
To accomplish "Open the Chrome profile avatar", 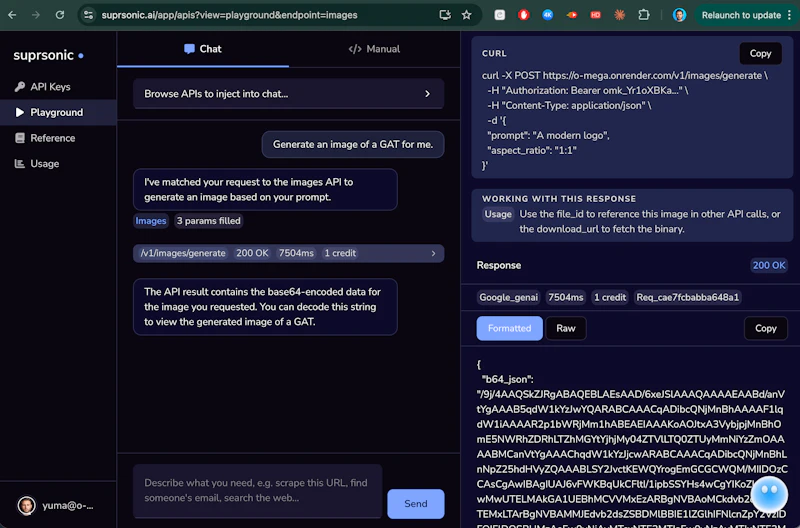I will 679,15.
